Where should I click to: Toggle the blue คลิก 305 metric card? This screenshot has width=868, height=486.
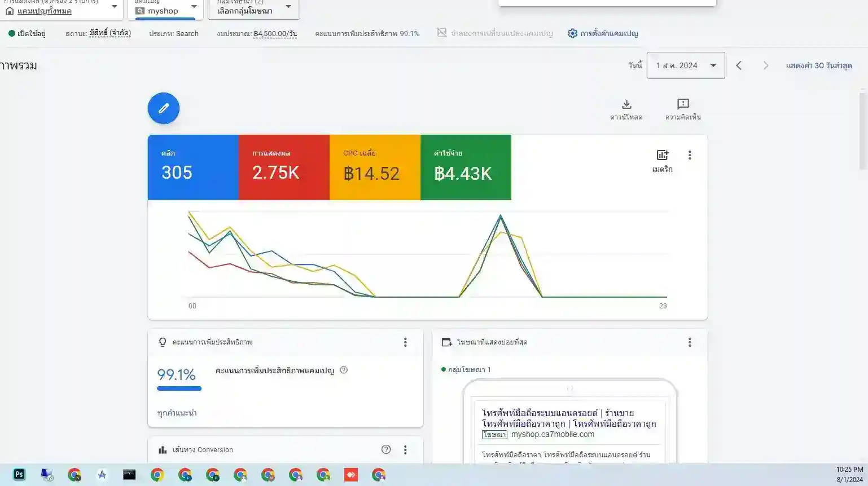[x=192, y=167]
